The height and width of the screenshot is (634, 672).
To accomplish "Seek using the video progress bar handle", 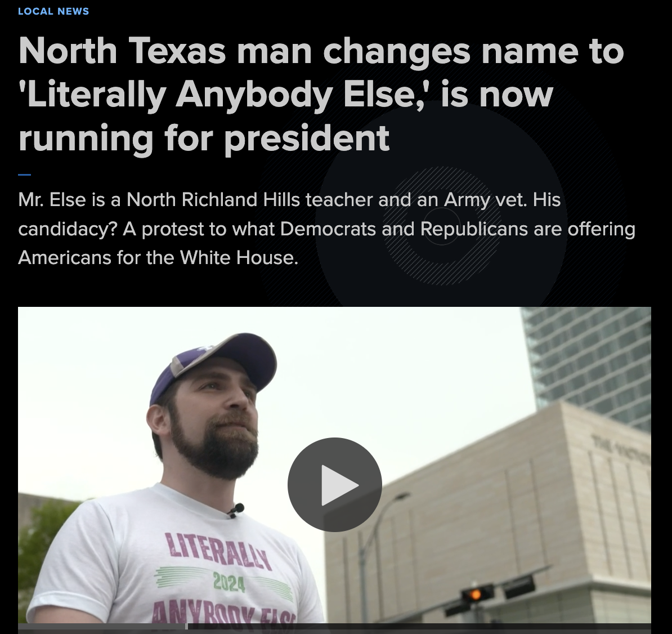I will (x=186, y=626).
